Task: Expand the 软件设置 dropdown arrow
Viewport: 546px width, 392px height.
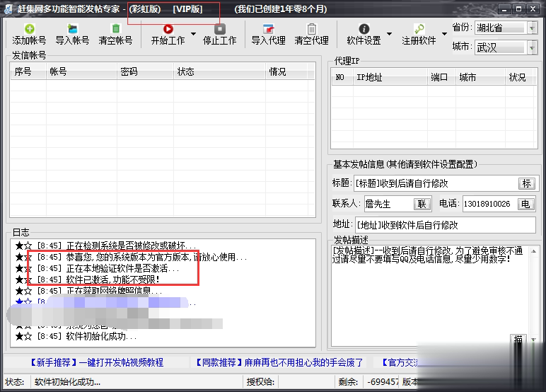Action: 389,34
